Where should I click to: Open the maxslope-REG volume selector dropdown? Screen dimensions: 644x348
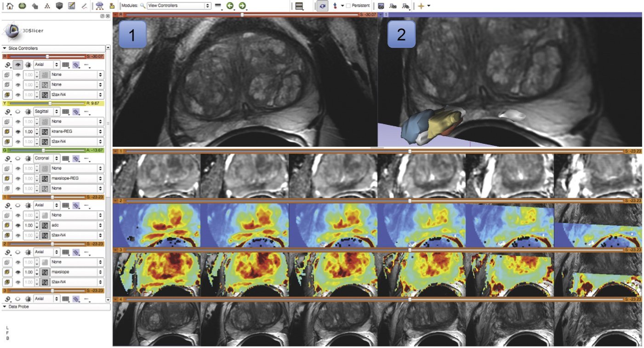[x=76, y=178]
